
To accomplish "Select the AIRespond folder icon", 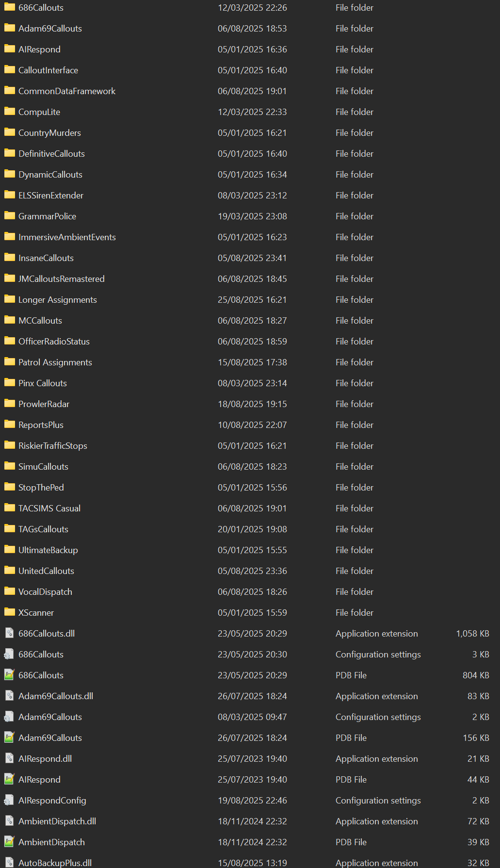I will [x=9, y=49].
